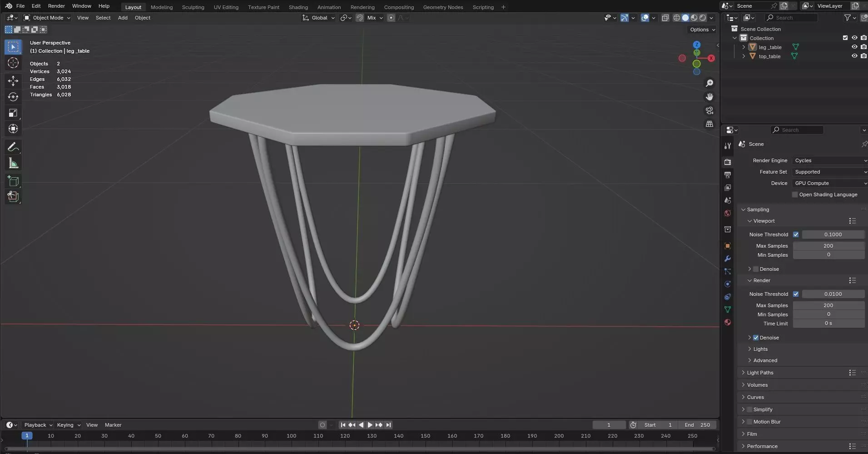Expand top_table in outliner

click(x=744, y=56)
